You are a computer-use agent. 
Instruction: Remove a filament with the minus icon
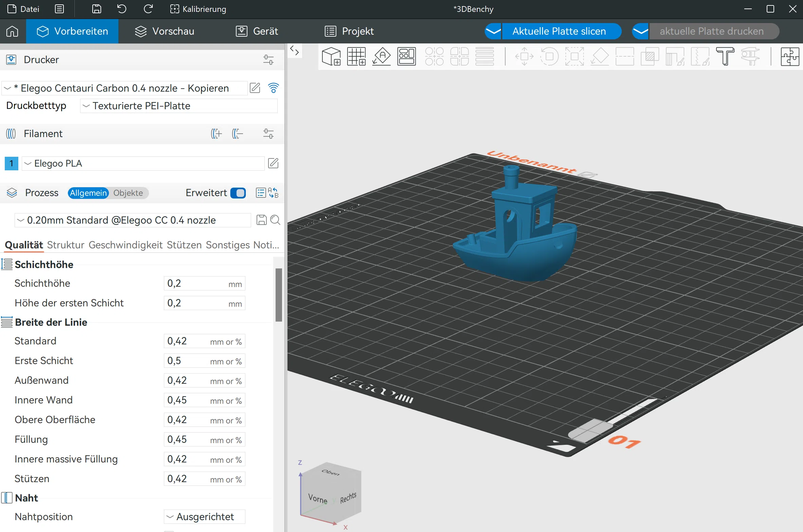tap(238, 134)
